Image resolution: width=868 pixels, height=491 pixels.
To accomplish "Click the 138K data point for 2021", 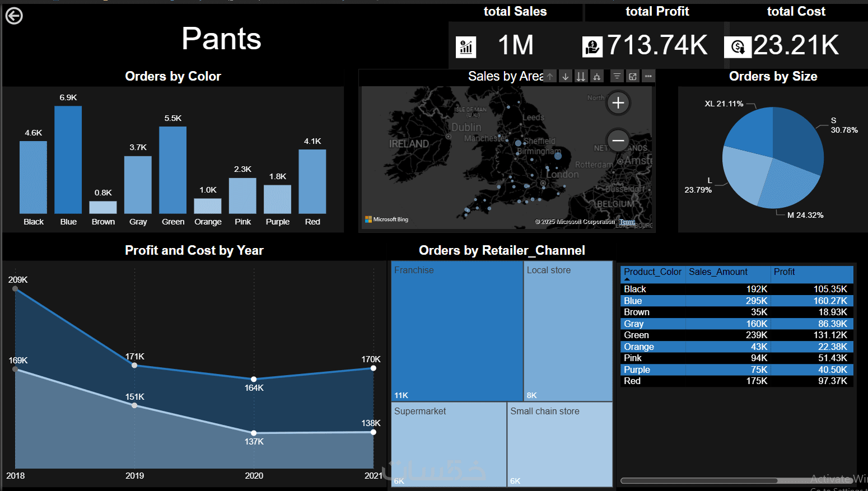I will pos(374,432).
